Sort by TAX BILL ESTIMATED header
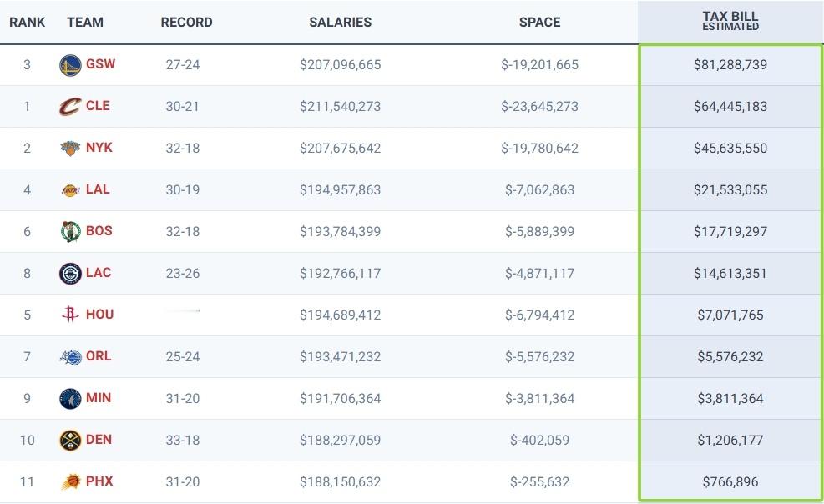Viewport: 824px width, 504px height. pyautogui.click(x=730, y=21)
